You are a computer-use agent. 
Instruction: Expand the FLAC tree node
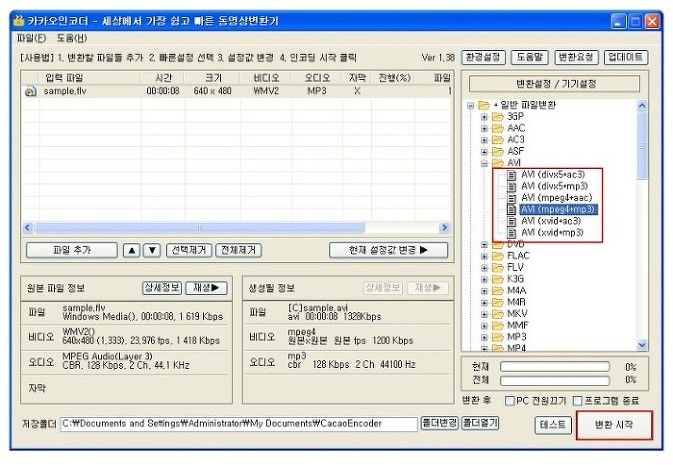[484, 257]
